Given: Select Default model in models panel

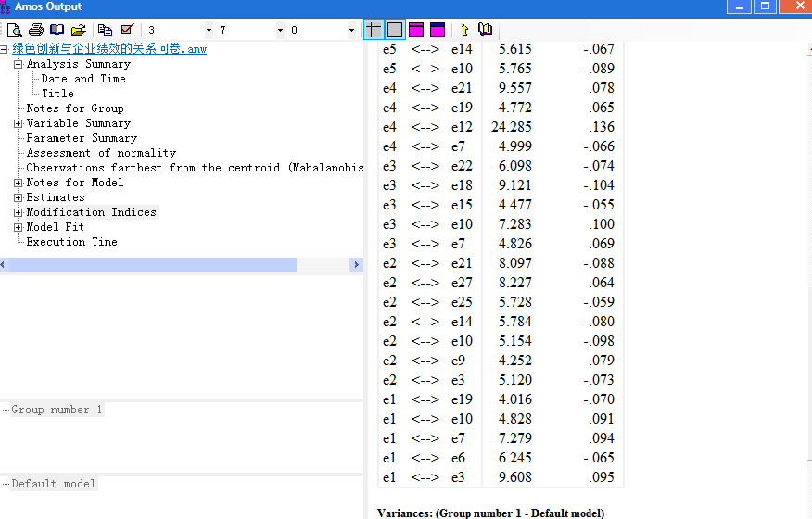Looking at the screenshot, I should pyautogui.click(x=54, y=484).
